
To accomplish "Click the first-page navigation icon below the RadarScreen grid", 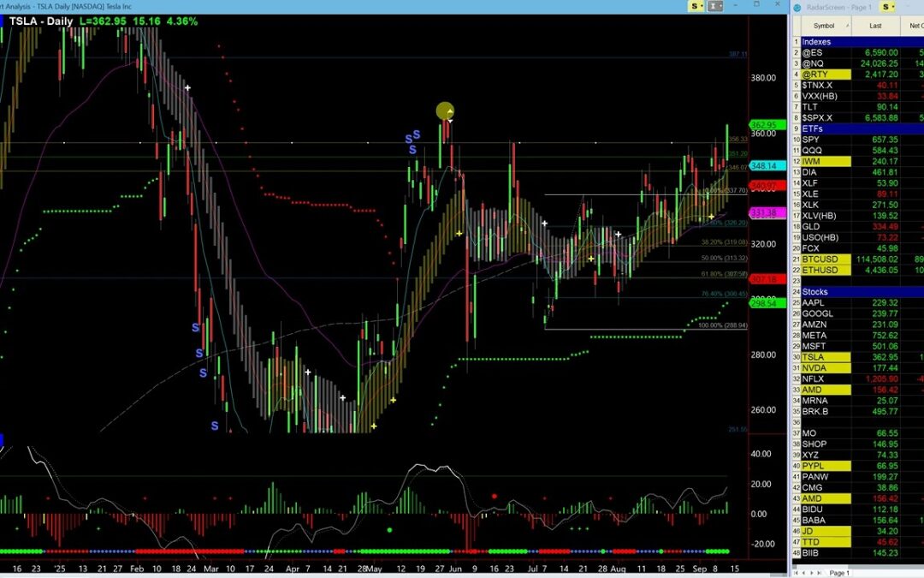I will (795, 572).
